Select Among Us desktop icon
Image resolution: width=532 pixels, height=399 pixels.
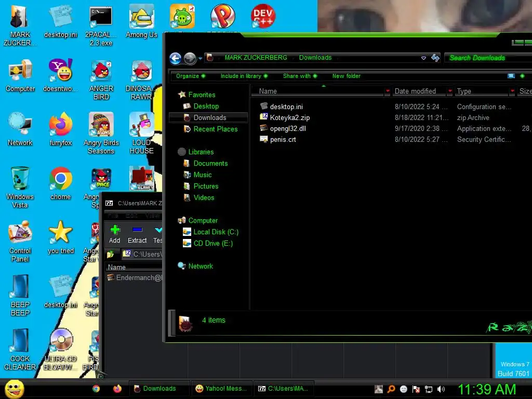pyautogui.click(x=141, y=21)
